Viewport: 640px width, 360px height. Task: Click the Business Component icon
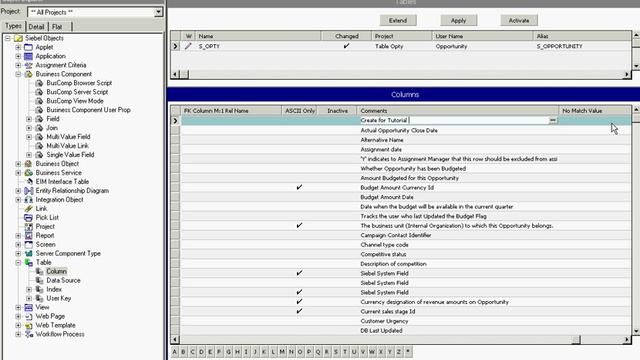(28, 74)
